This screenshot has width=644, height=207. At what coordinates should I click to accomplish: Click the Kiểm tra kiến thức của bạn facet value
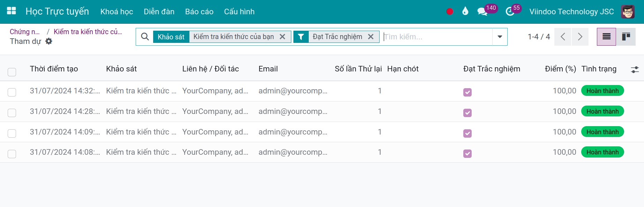234,37
